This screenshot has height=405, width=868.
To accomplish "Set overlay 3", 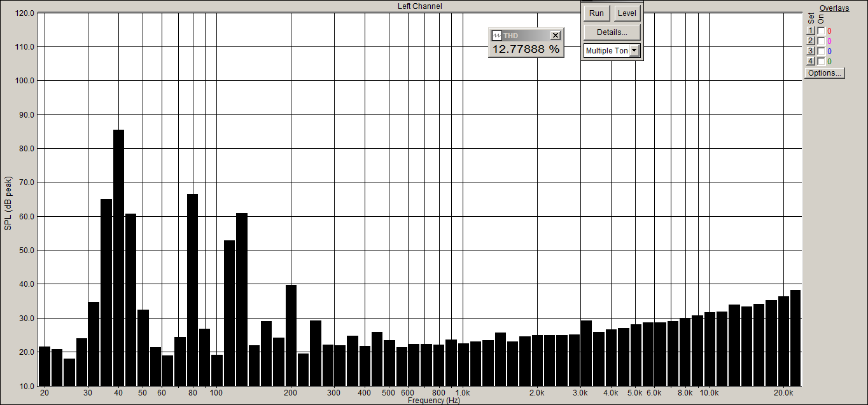I will pos(811,51).
